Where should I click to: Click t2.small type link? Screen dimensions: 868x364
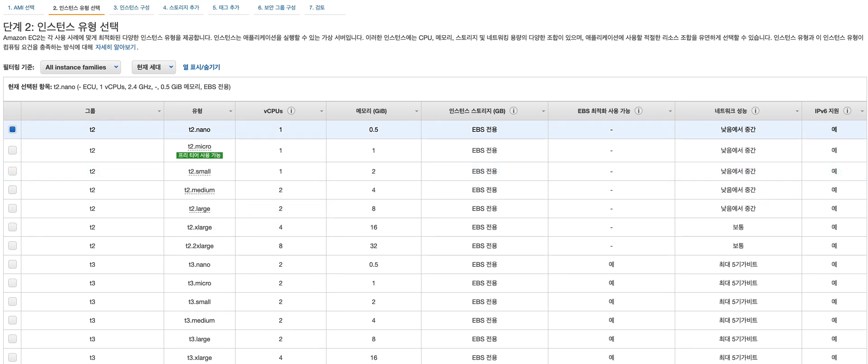click(200, 171)
